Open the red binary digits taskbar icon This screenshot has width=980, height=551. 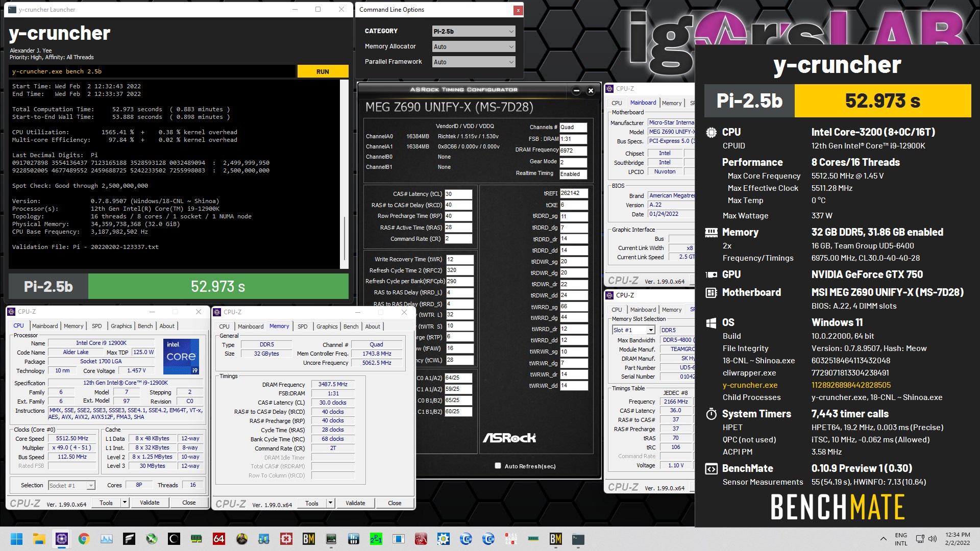[510, 539]
